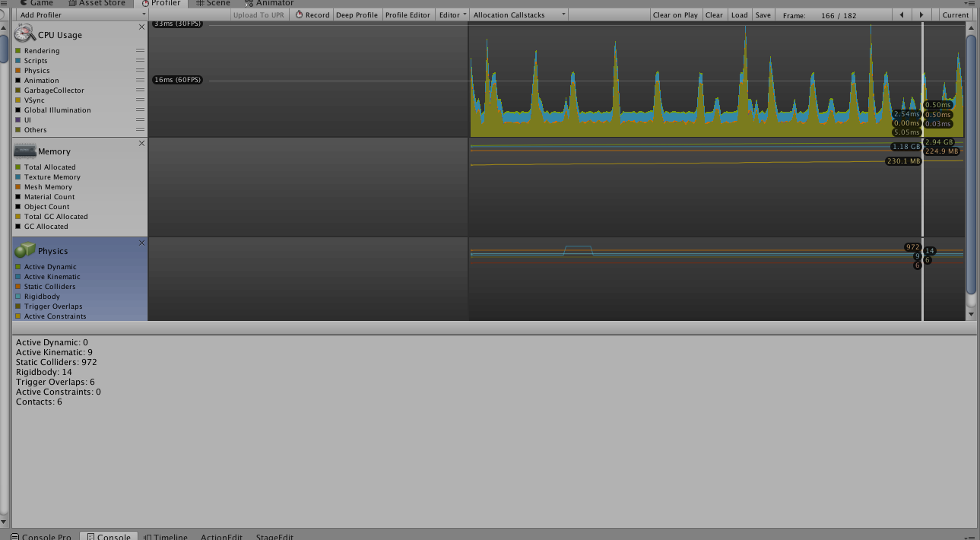The height and width of the screenshot is (540, 980).
Task: Toggle Profile Editor mode
Action: click(408, 14)
